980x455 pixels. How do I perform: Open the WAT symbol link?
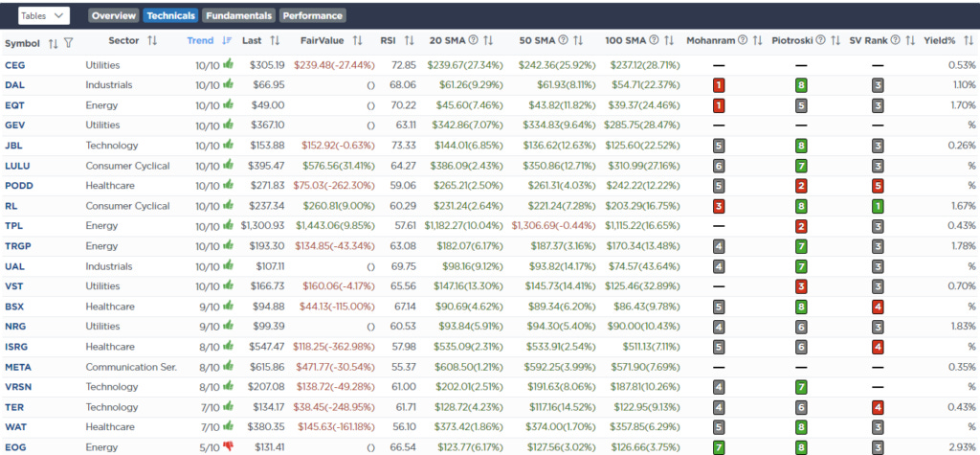click(14, 427)
